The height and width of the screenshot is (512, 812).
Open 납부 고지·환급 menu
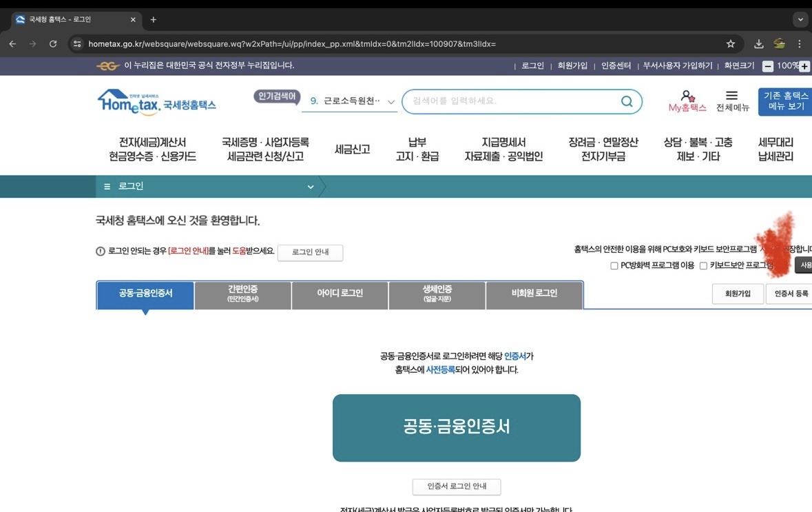[417, 150]
